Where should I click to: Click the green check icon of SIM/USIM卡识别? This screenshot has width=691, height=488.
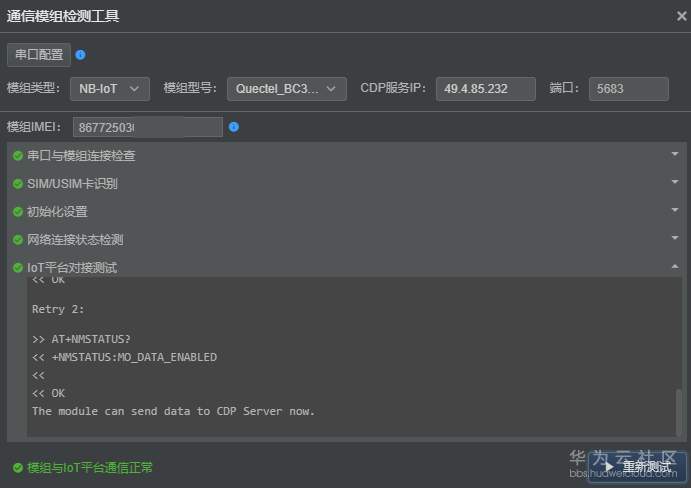[x=18, y=184]
